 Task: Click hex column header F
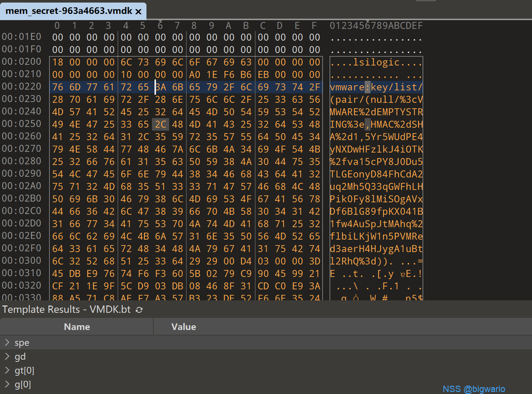pos(314,26)
